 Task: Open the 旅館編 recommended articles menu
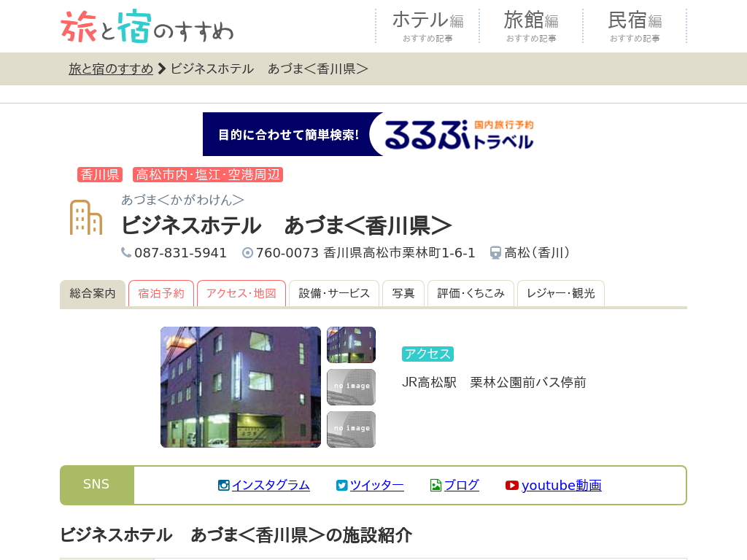[x=531, y=26]
